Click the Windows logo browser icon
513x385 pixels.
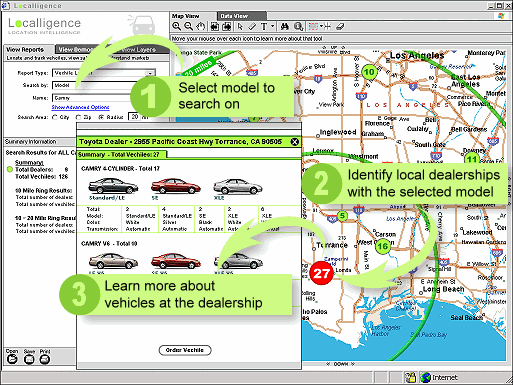tap(501, 16)
